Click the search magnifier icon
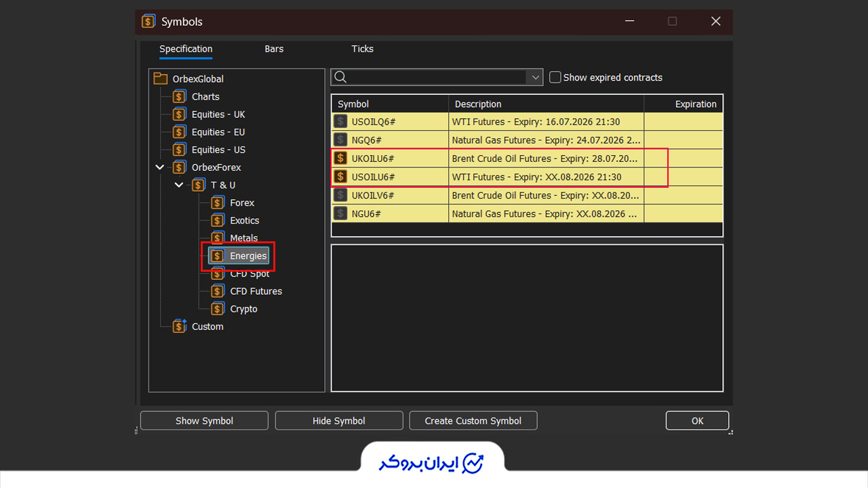Screen dimensions: 868x488 point(340,77)
